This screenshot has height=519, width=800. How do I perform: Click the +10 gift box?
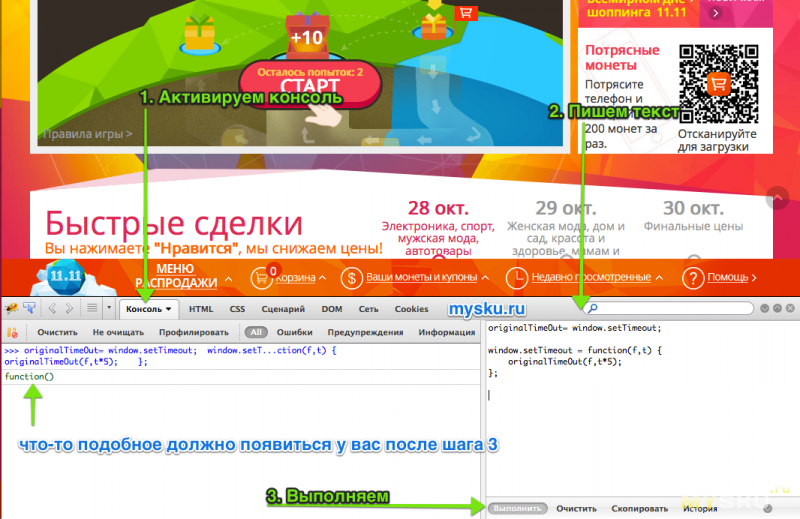pyautogui.click(x=307, y=36)
